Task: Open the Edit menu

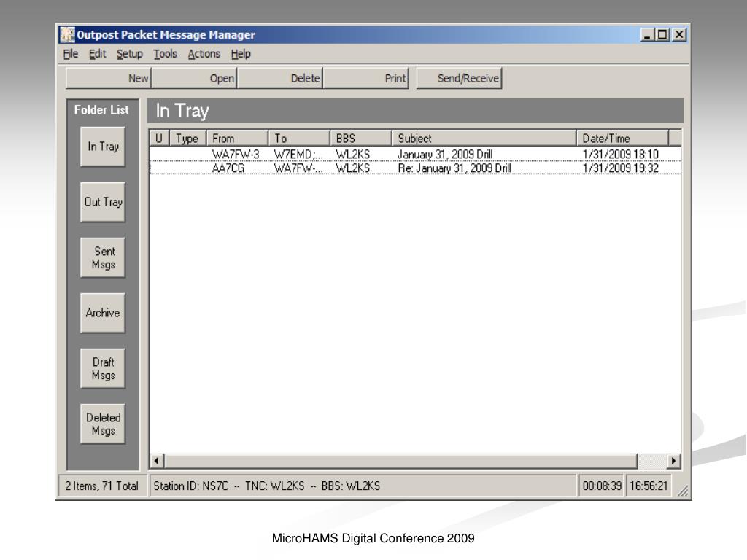Action: [97, 54]
